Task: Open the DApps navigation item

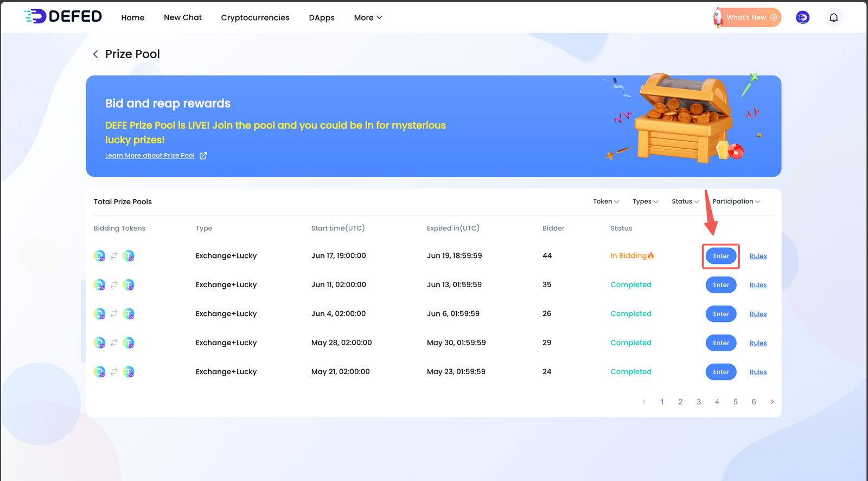Action: 322,17
